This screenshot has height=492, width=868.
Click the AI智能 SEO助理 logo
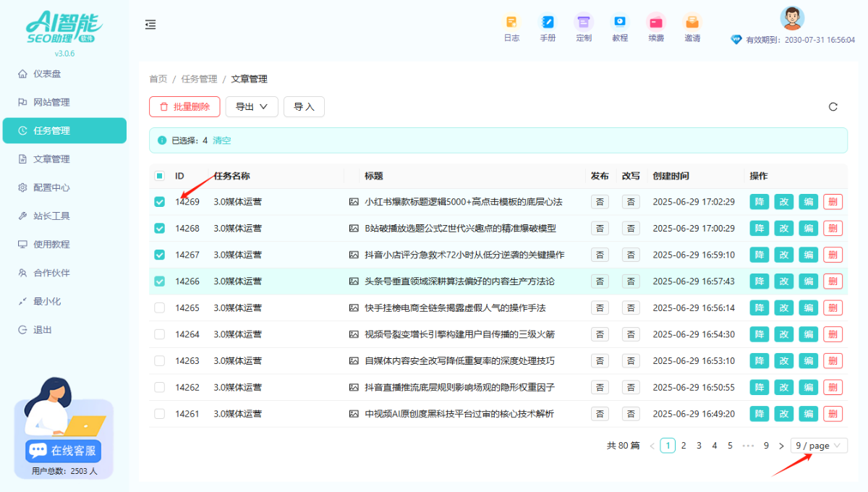pos(64,27)
